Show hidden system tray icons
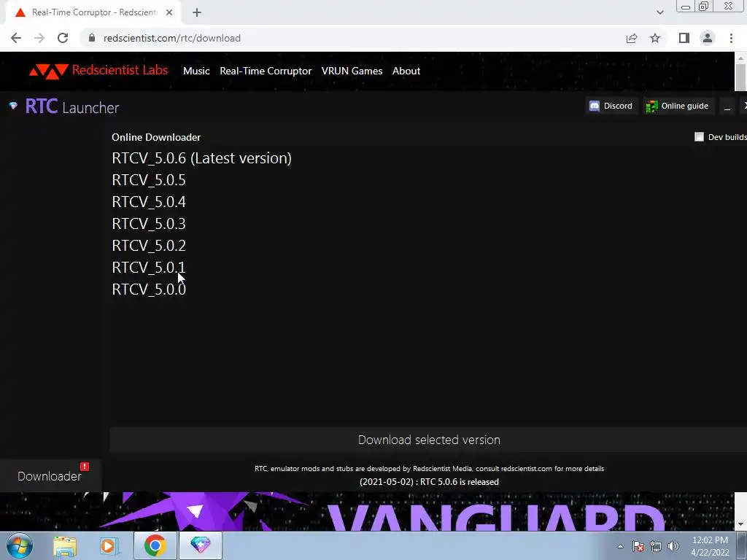The width and height of the screenshot is (747, 560). [620, 546]
